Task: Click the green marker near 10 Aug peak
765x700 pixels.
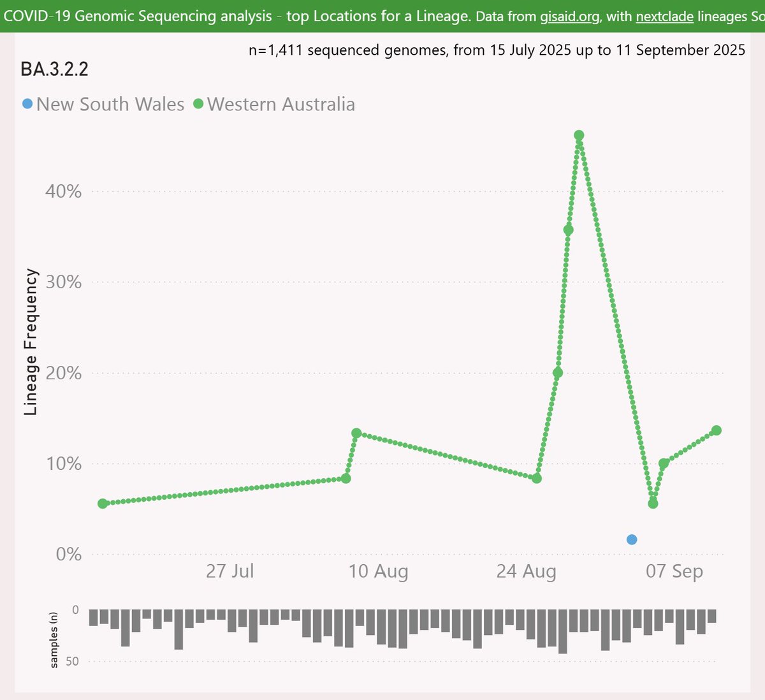Action: [x=356, y=432]
